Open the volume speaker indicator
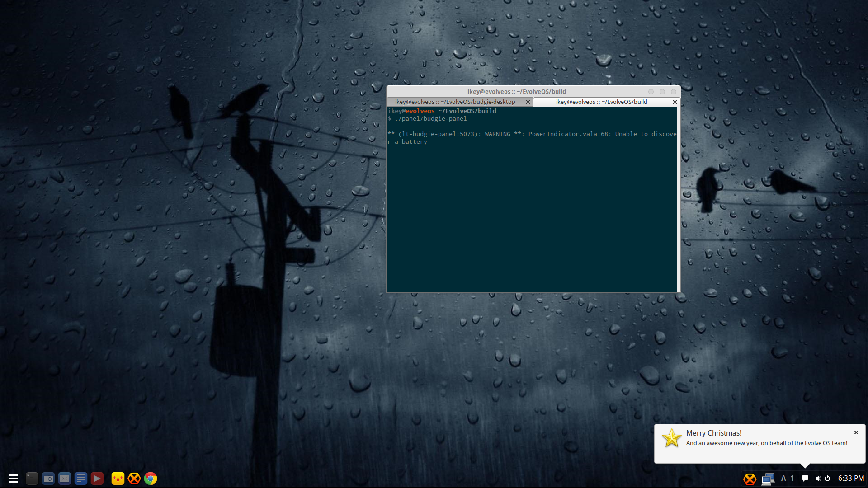This screenshot has width=868, height=488. pyautogui.click(x=818, y=478)
